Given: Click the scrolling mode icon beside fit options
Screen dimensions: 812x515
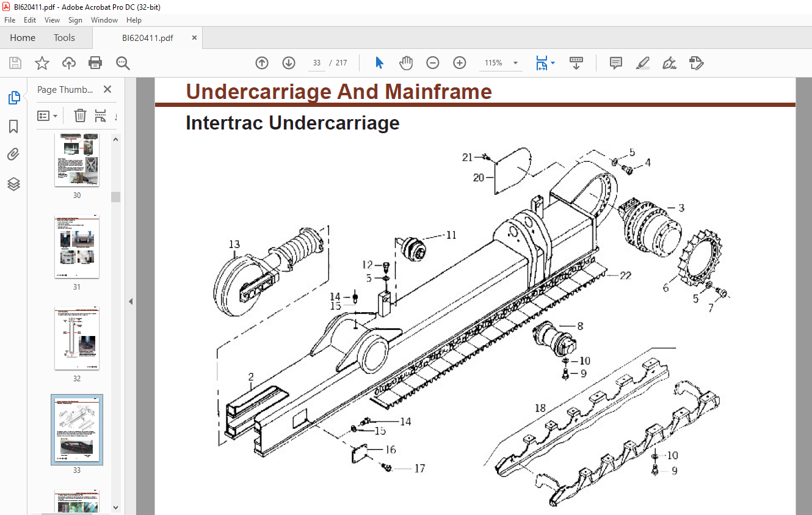Looking at the screenshot, I should point(576,63).
